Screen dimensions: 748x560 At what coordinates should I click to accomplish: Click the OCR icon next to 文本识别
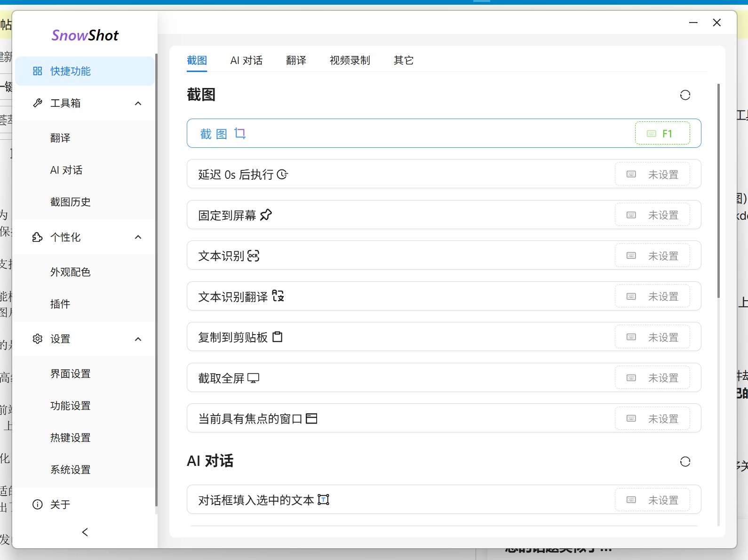pyautogui.click(x=254, y=256)
